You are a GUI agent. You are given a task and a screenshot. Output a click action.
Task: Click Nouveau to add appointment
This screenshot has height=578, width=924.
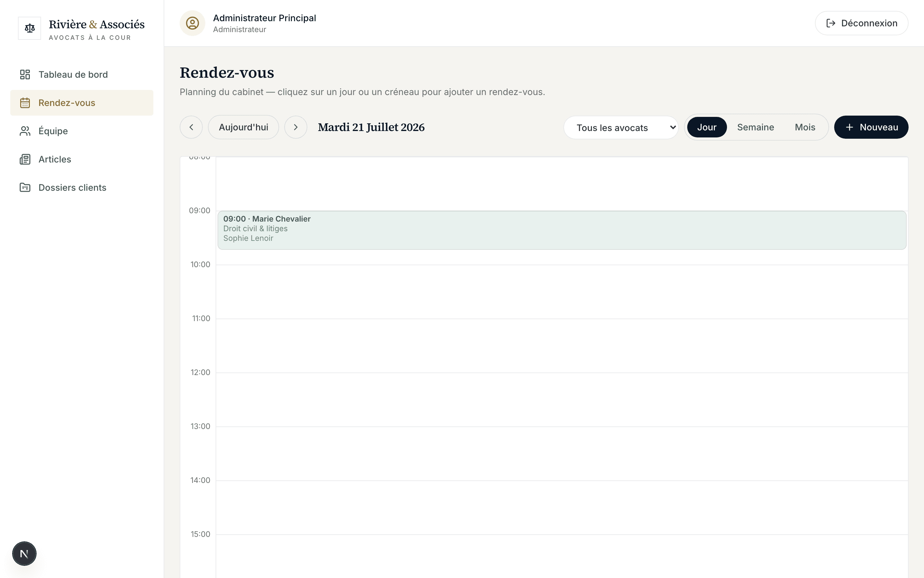(x=871, y=127)
